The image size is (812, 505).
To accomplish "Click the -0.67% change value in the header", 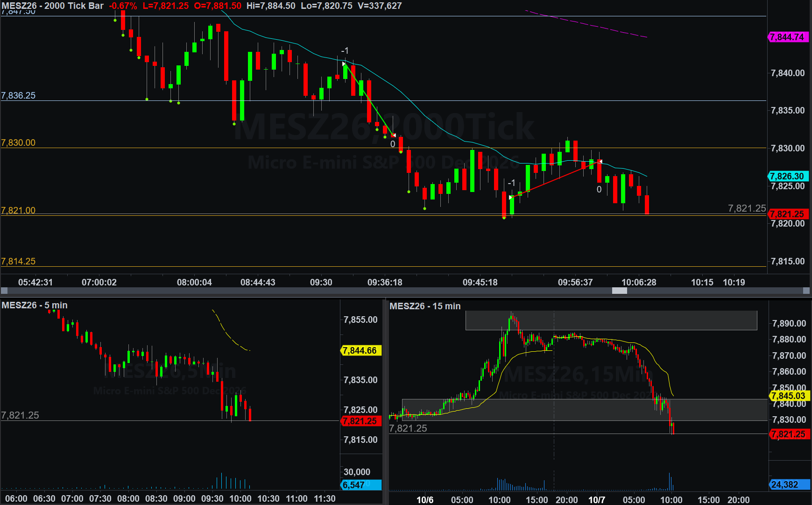I will tap(123, 6).
